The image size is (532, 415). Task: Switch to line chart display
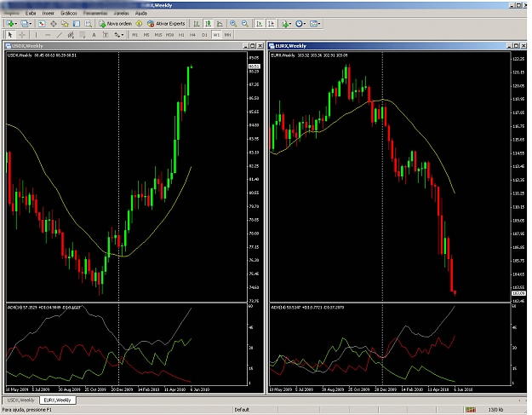[x=220, y=23]
